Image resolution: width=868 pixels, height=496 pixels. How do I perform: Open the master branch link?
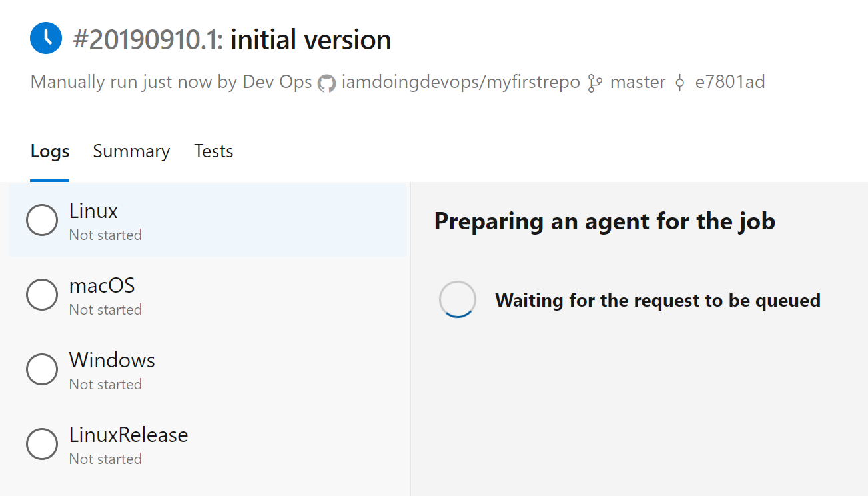(x=638, y=83)
